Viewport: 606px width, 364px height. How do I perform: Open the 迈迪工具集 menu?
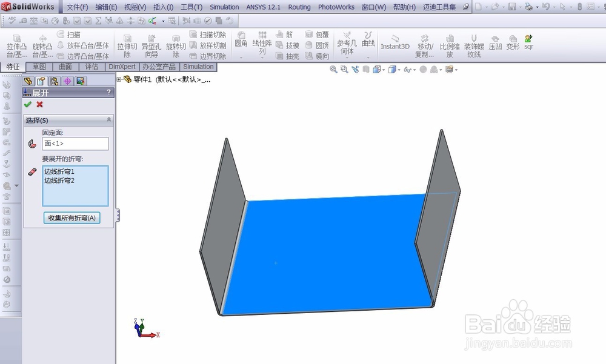439,7
